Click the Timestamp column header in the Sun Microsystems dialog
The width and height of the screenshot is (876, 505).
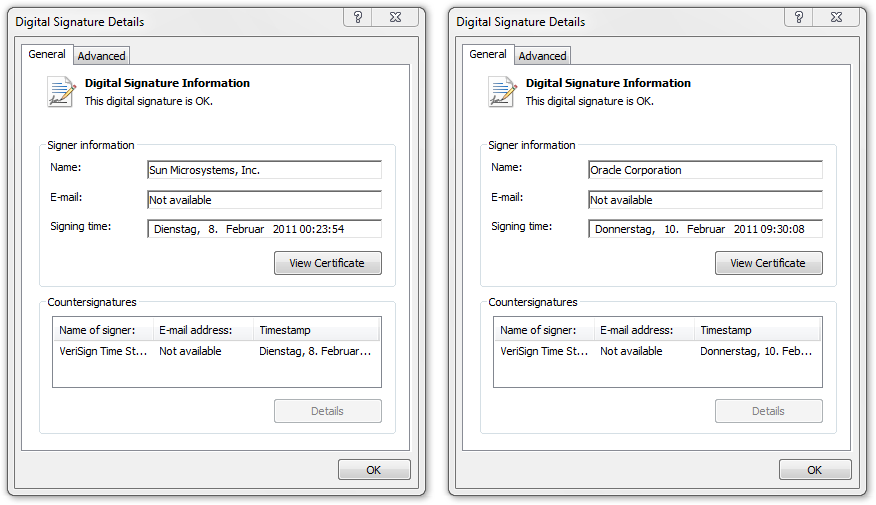[x=316, y=330]
